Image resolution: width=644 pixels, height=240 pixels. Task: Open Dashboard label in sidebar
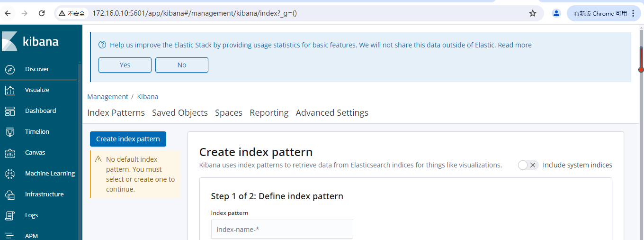click(40, 111)
